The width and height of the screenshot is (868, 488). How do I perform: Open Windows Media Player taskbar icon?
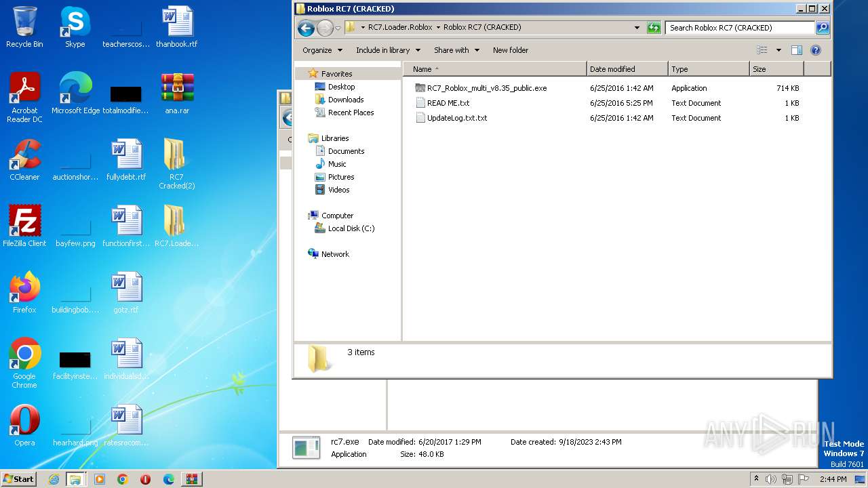point(100,479)
